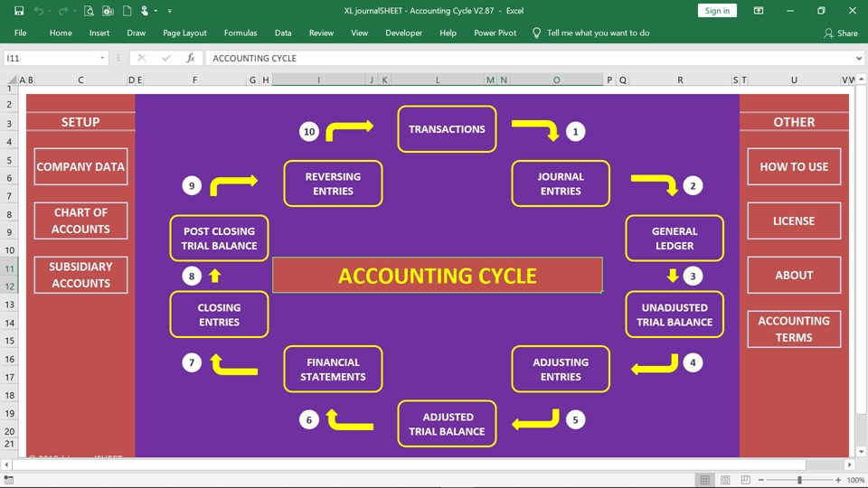Open Touch/Mouse mode dropdown arrow

tap(156, 11)
